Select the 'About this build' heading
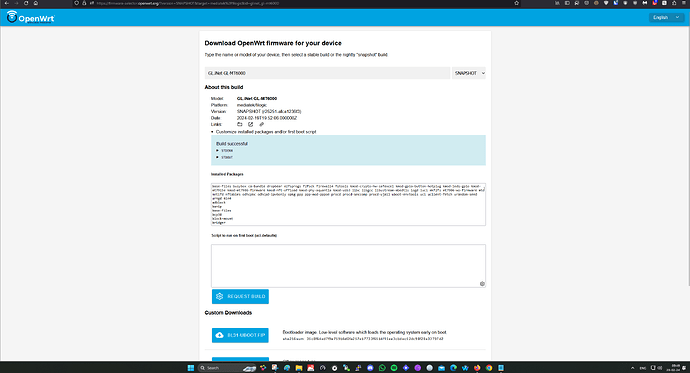 (224, 87)
